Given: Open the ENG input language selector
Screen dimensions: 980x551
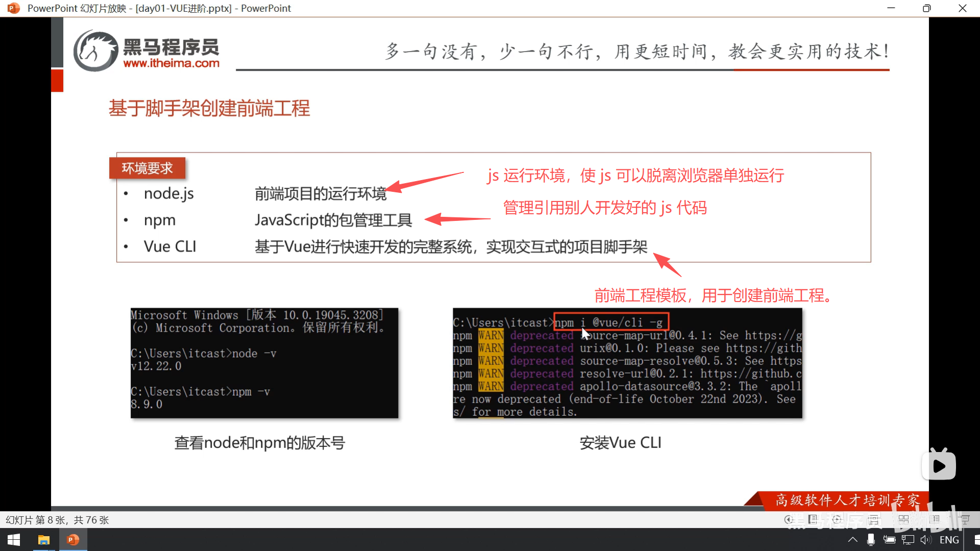Looking at the screenshot, I should pyautogui.click(x=949, y=540).
